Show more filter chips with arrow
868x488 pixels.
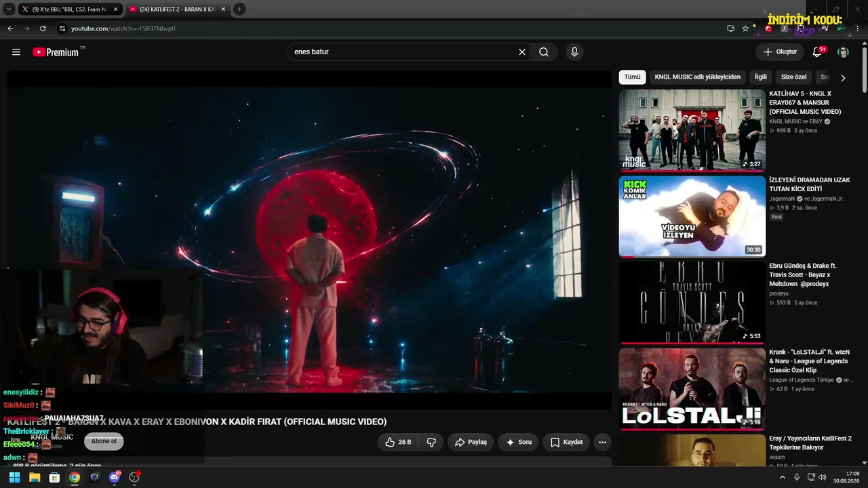[843, 78]
